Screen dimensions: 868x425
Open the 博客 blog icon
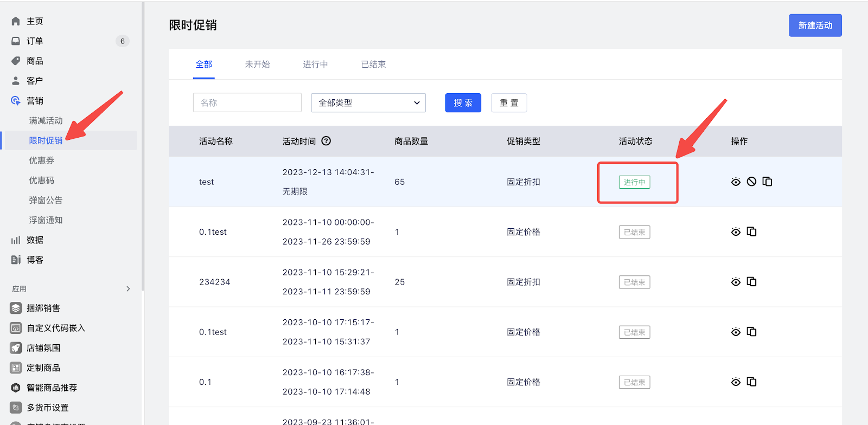pos(16,260)
